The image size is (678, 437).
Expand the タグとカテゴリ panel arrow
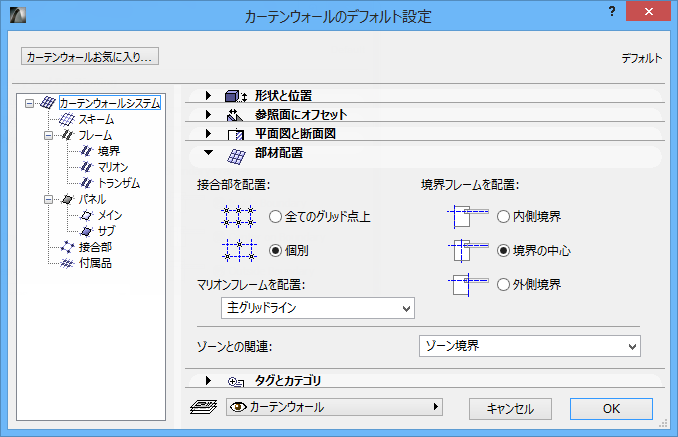tap(208, 380)
